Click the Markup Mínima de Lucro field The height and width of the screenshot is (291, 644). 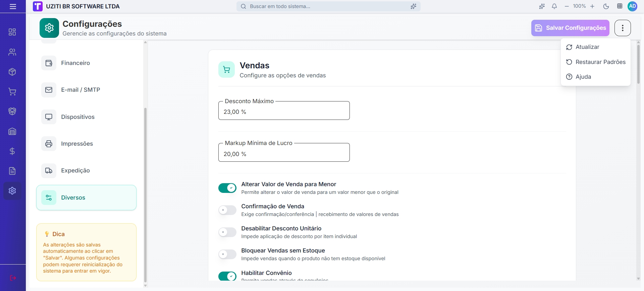tap(284, 152)
